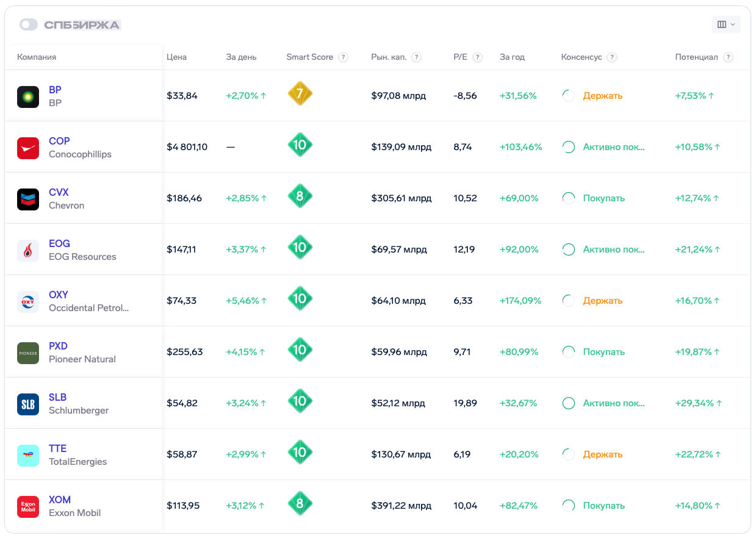
Task: Click the P/E question mark icon
Action: [478, 57]
